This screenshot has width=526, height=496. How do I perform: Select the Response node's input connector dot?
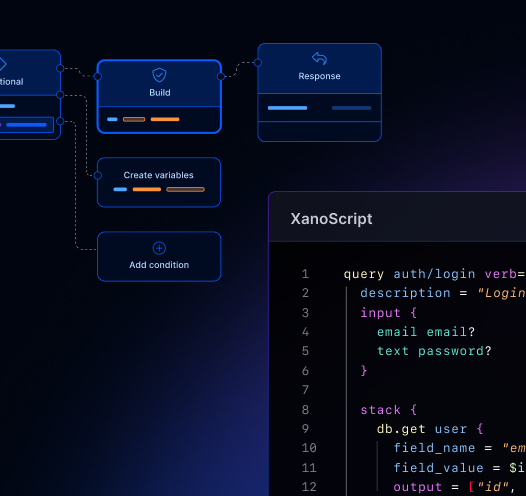pos(258,62)
